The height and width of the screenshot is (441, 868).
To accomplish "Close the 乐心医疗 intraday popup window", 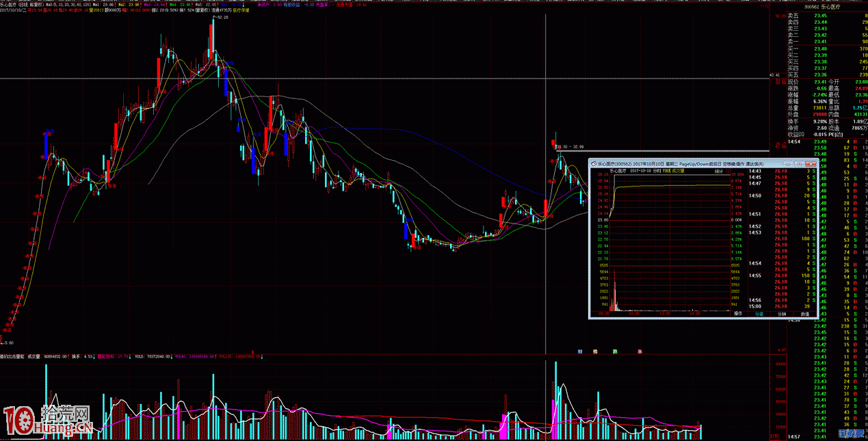I will [x=811, y=164].
